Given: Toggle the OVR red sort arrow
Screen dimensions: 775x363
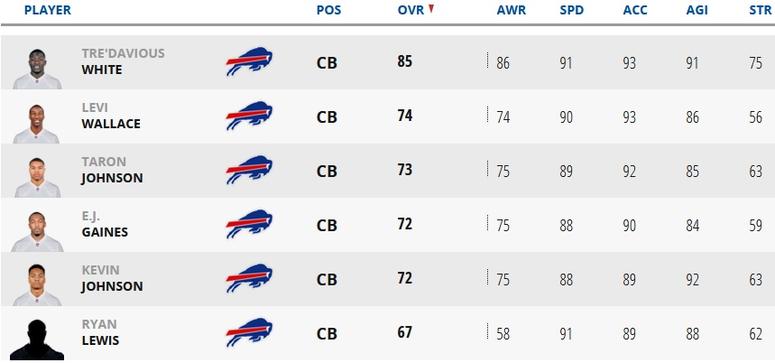Looking at the screenshot, I should 431,8.
